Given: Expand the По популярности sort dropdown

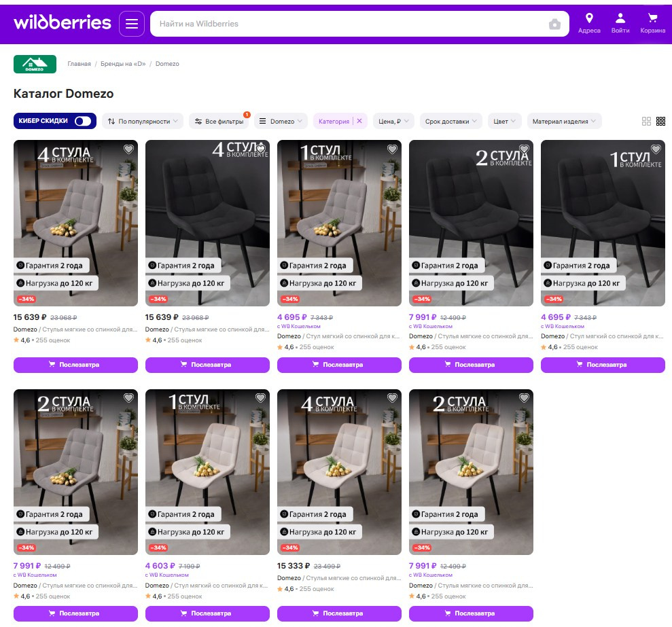Looking at the screenshot, I should pos(143,122).
